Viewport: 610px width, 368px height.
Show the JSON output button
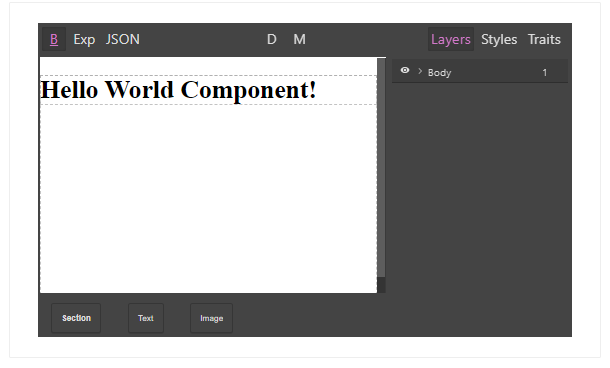coord(123,39)
